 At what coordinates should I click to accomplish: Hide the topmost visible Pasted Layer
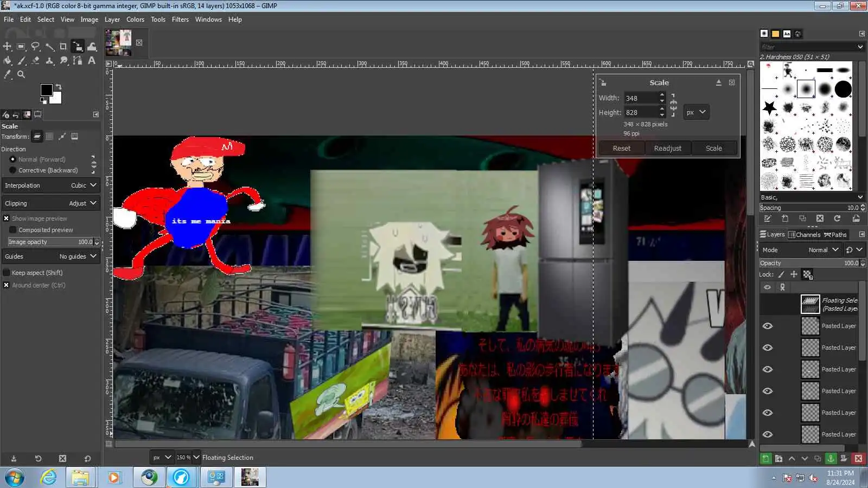[768, 326]
